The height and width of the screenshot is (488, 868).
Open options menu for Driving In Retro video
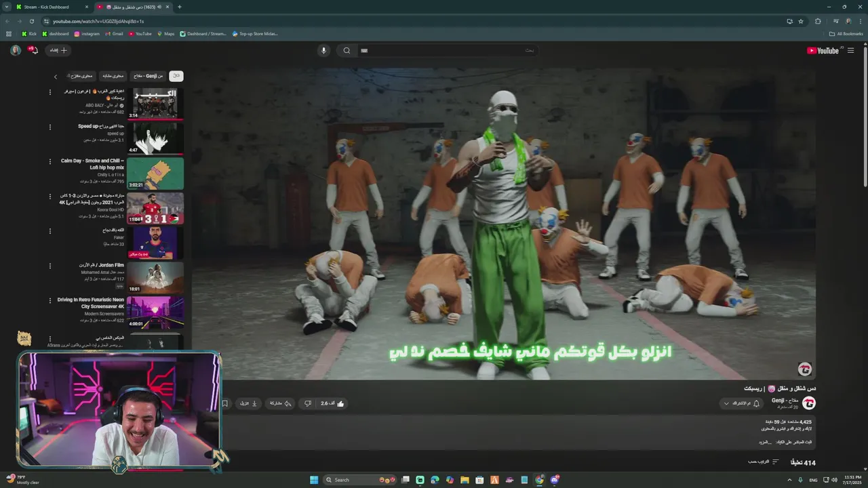click(x=50, y=300)
